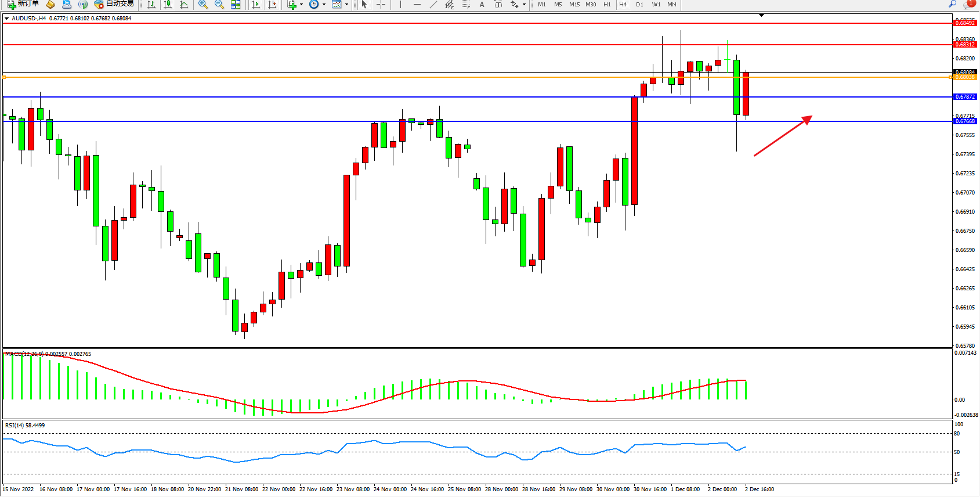The image size is (980, 497).
Task: Click the tile windows icon
Action: coord(236,4)
